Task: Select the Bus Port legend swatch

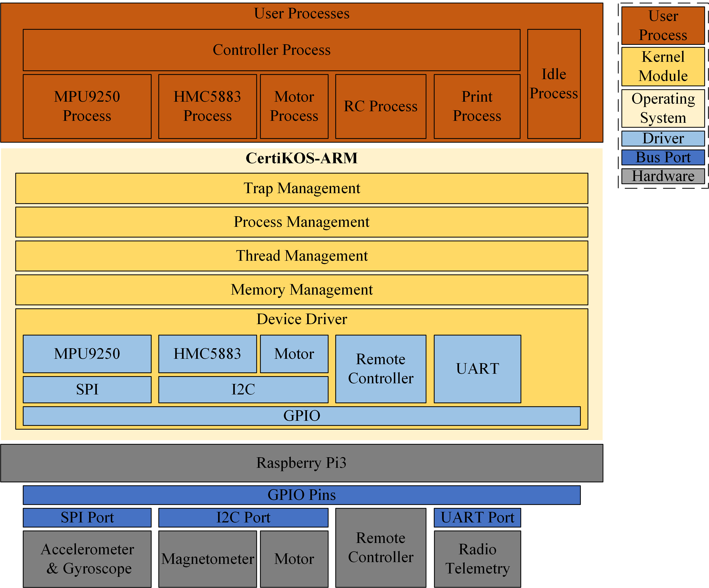Action: point(663,157)
